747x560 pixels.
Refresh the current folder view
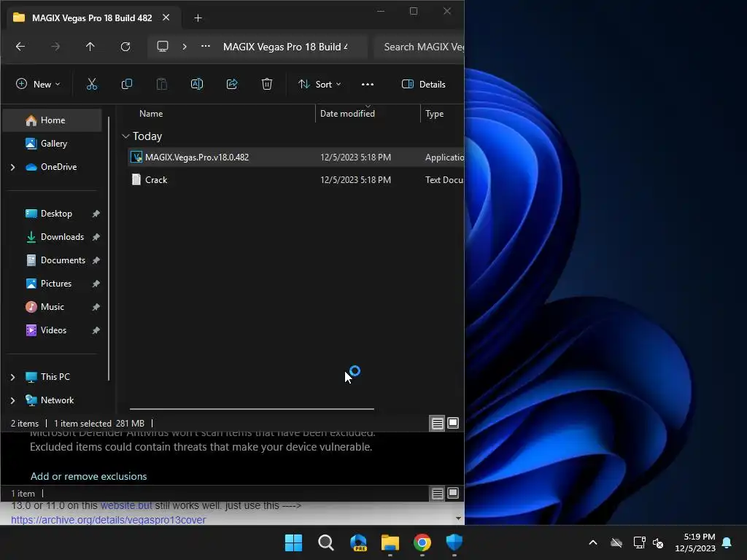(125, 47)
